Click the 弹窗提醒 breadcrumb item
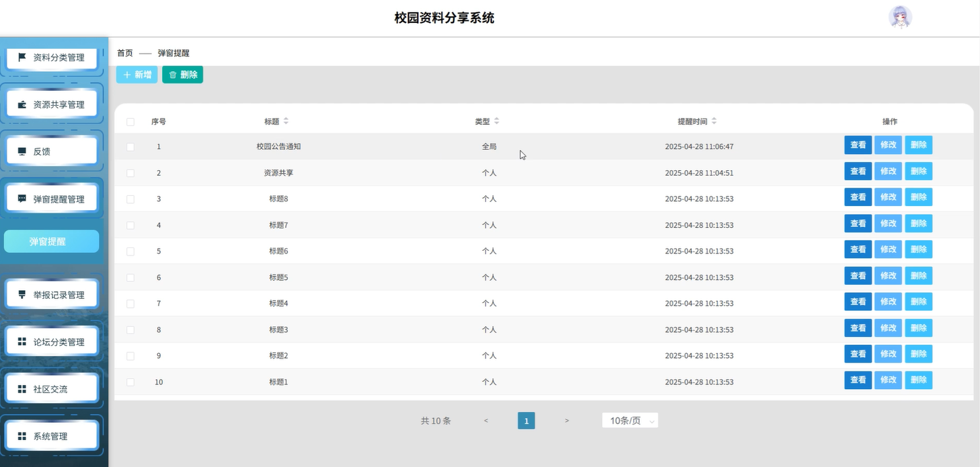Screen dimensions: 980x467 coord(173,53)
